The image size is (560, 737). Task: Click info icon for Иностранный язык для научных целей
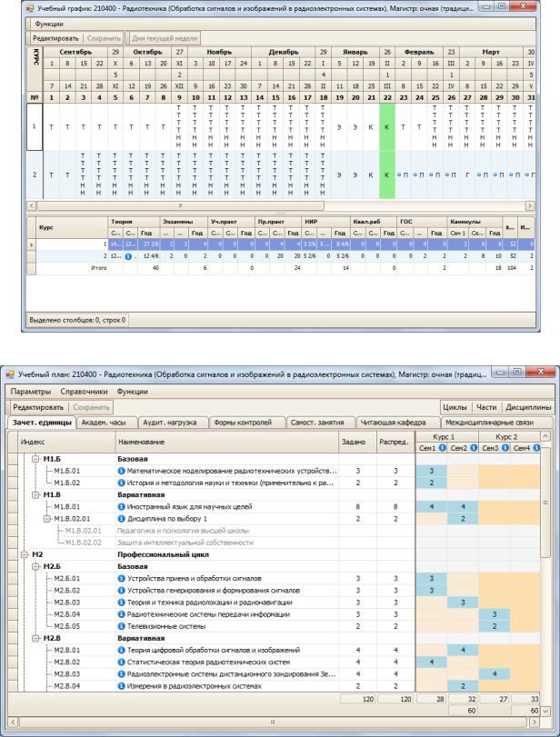(121, 506)
